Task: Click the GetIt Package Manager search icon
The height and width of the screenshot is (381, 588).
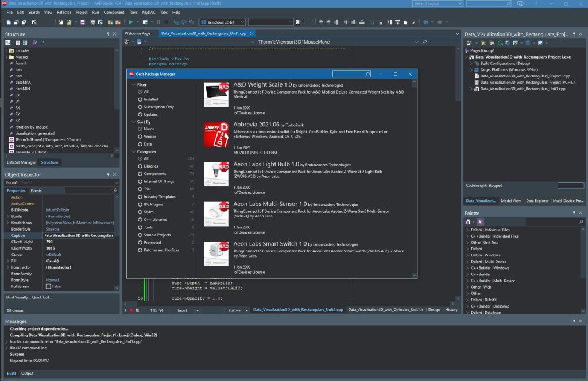Action: (368, 74)
